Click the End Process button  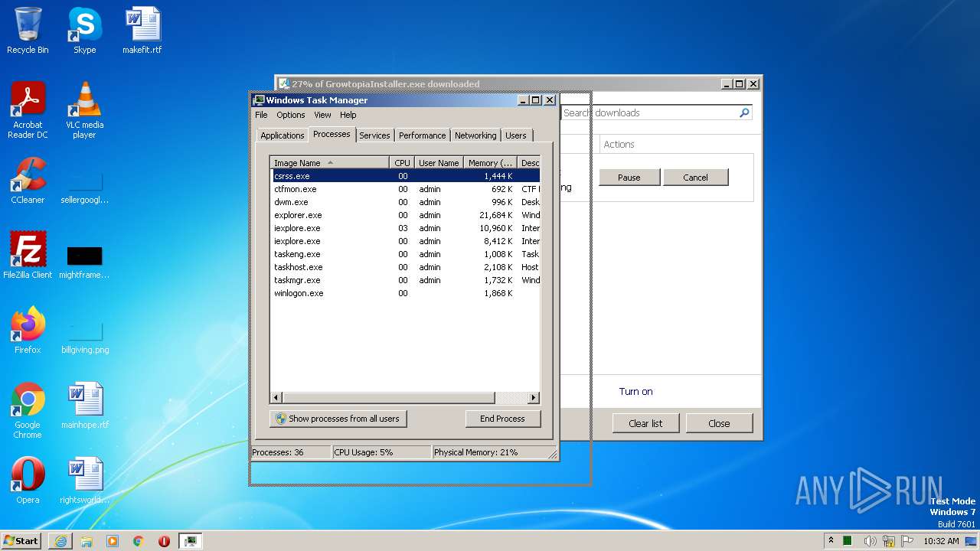pos(502,419)
